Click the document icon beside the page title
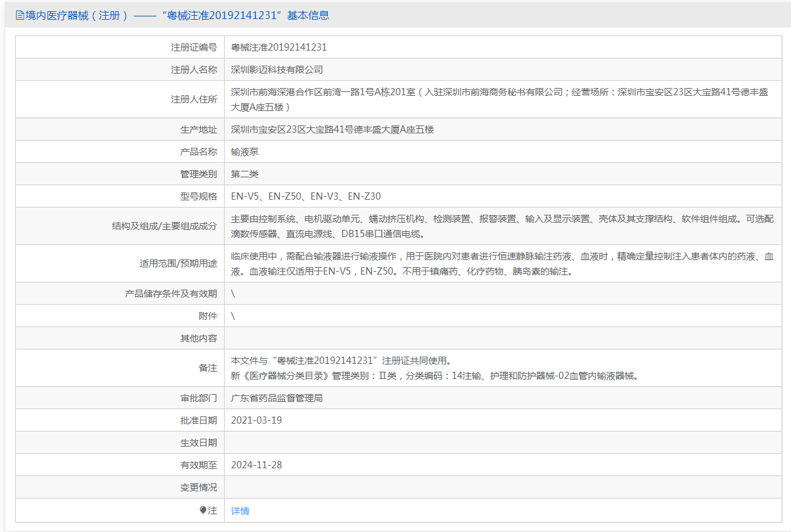The height and width of the screenshot is (532, 791). [20, 15]
